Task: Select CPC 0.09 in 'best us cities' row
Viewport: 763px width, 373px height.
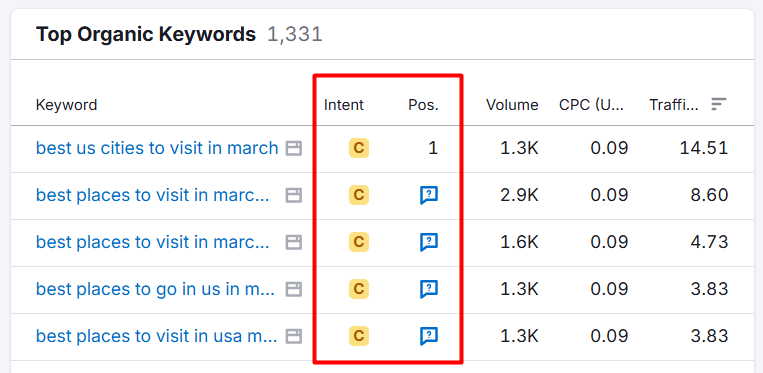Action: [609, 148]
